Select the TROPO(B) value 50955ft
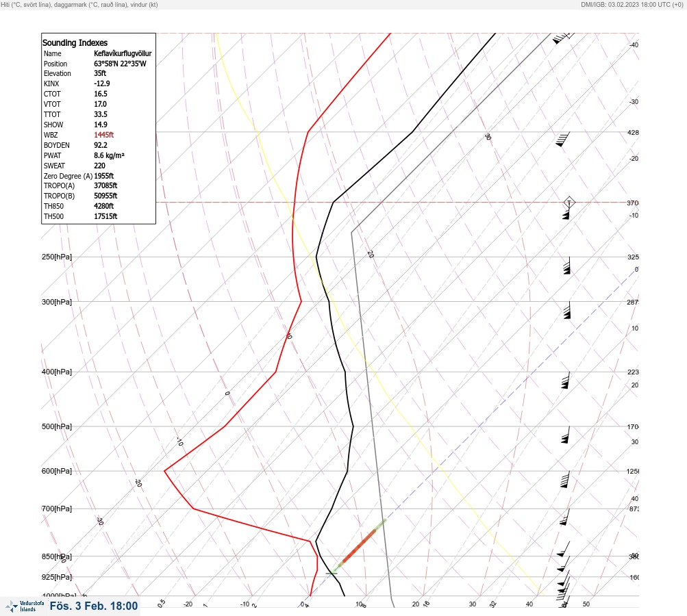This screenshot has height=616, width=687. click(105, 196)
